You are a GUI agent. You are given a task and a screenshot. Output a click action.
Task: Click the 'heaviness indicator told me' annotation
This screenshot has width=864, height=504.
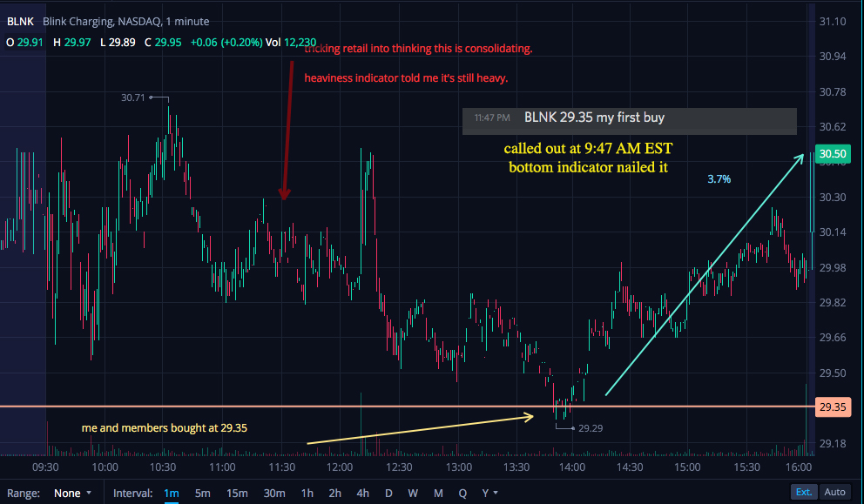pyautogui.click(x=406, y=78)
